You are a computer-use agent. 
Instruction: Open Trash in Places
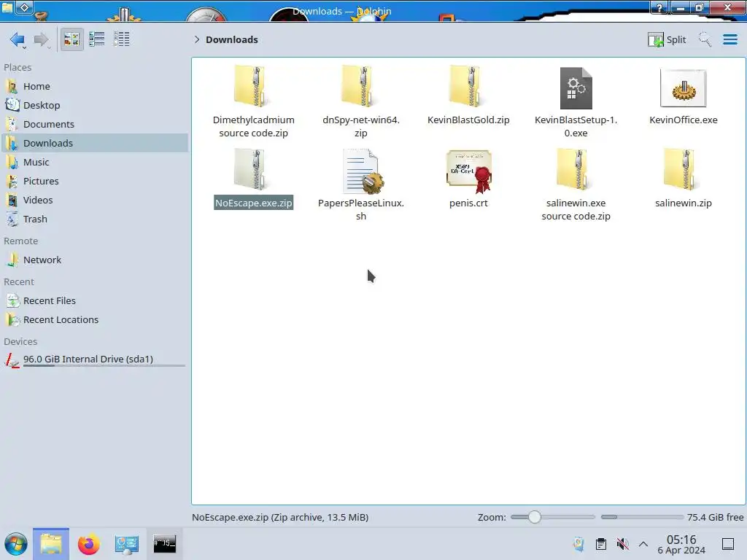(x=94, y=219)
